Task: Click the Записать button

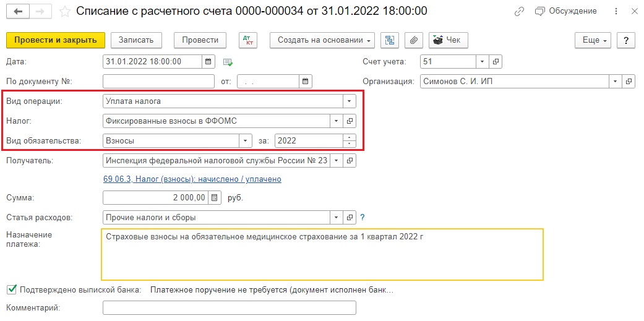Action: point(136,40)
